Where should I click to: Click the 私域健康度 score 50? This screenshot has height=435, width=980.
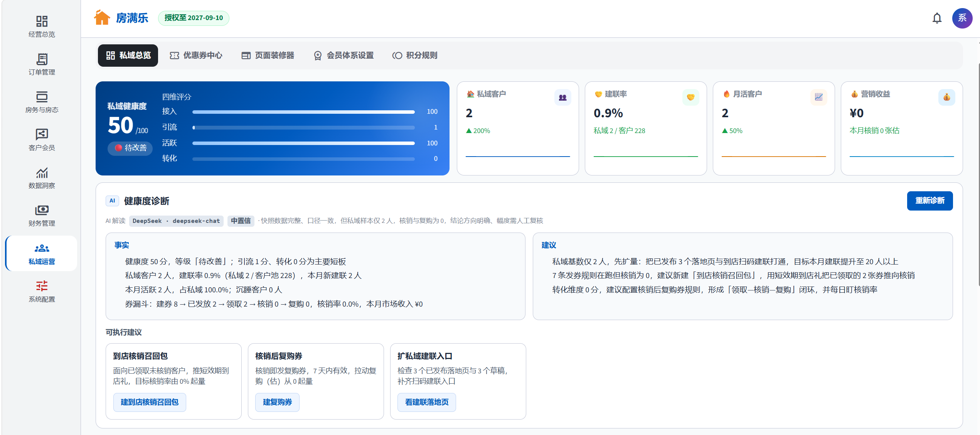[121, 125]
